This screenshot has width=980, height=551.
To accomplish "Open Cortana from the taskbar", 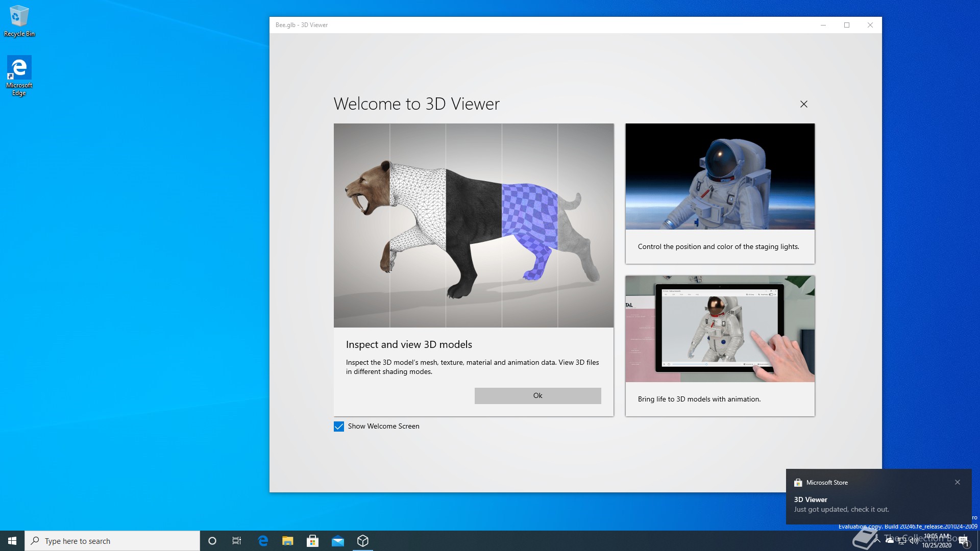I will pyautogui.click(x=212, y=541).
